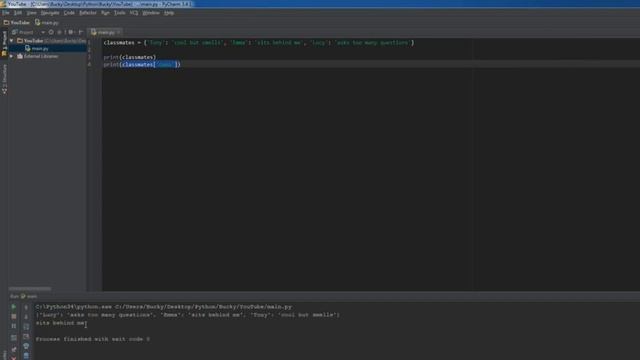Expand External Libraries node

pyautogui.click(x=12, y=56)
